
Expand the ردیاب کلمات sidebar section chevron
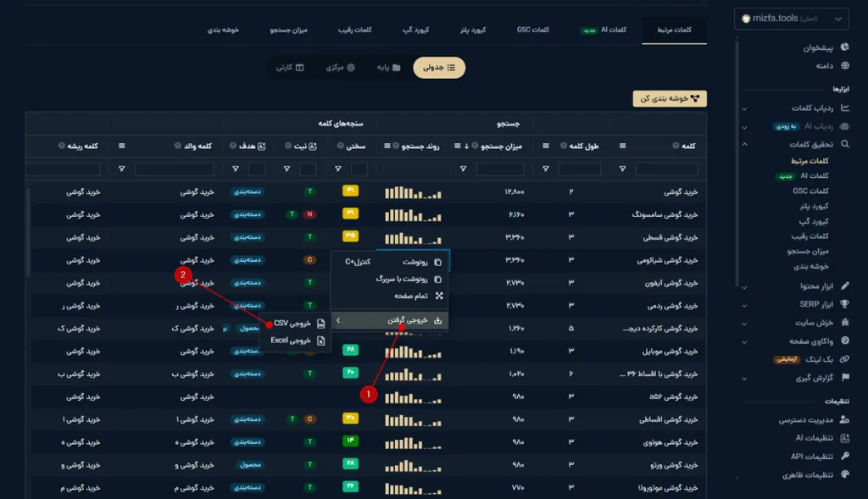tap(744, 108)
